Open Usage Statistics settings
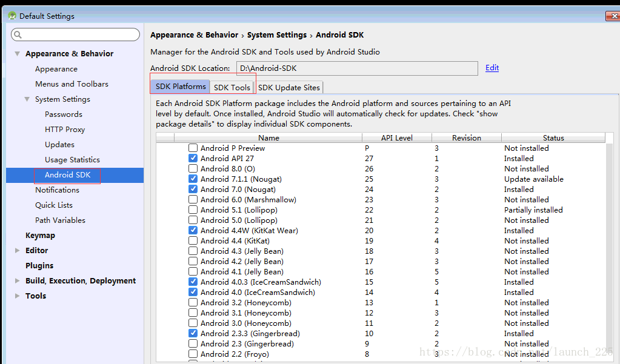 tap(72, 160)
